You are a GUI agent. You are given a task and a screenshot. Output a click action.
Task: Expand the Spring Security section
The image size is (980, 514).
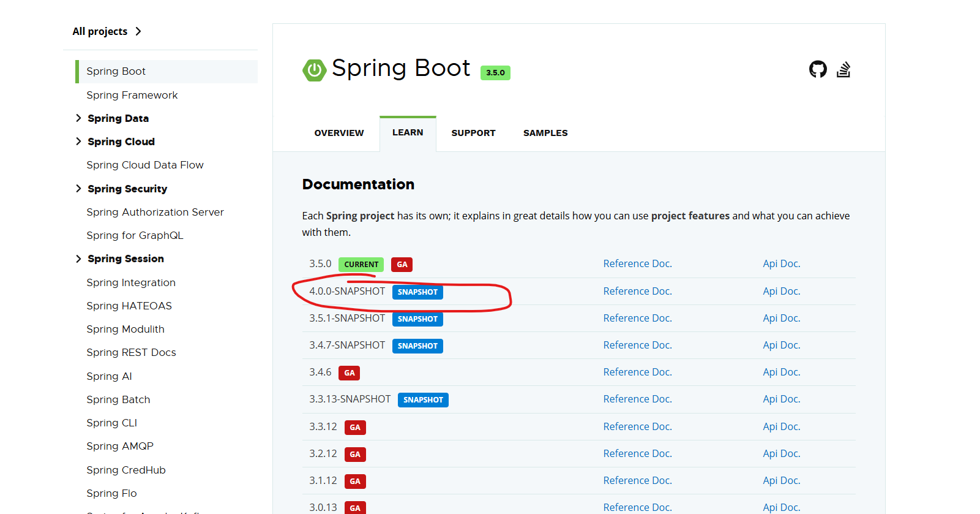point(78,189)
